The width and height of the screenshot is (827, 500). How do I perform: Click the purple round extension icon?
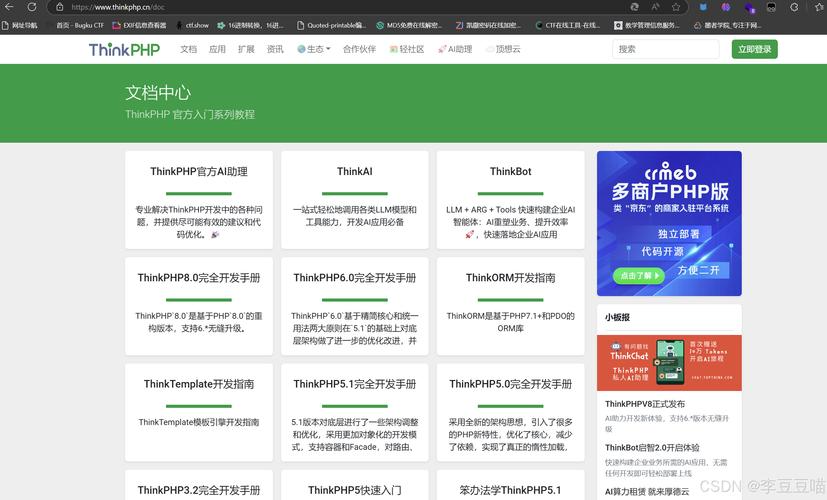[726, 7]
